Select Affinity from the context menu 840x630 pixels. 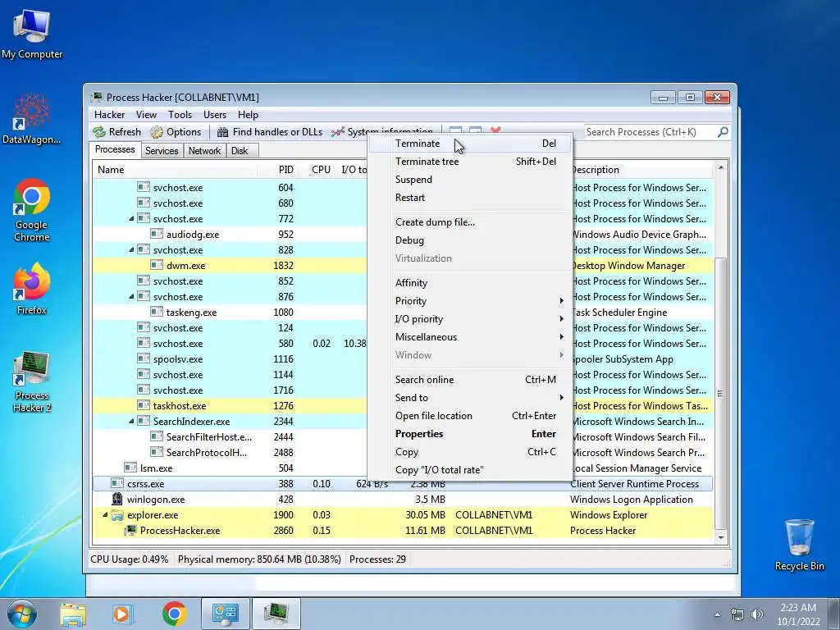click(472, 283)
